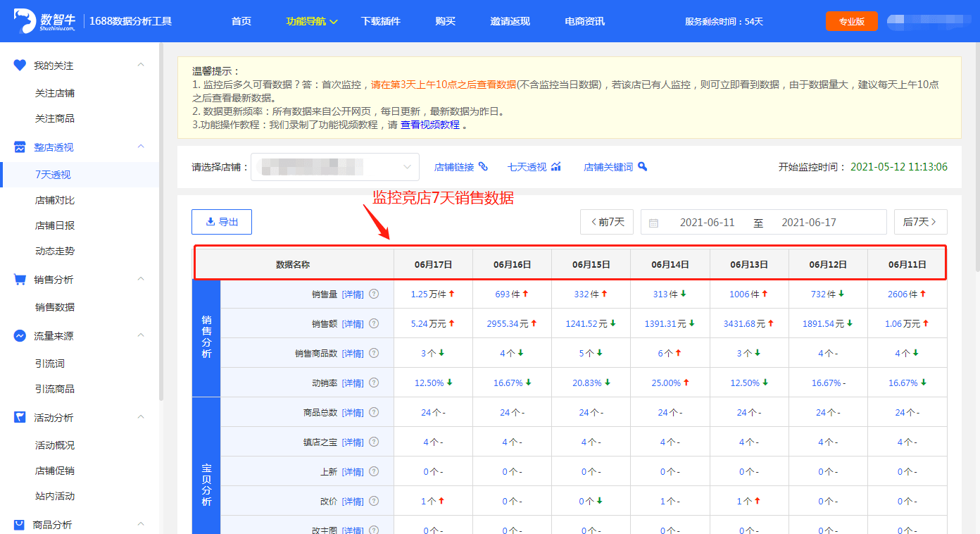
Task: Collapse the 整店透视 sidebar section
Action: pos(141,147)
